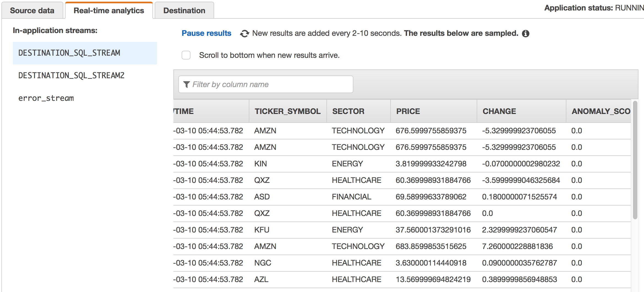
Task: Click the CHANGE column header
Action: click(499, 111)
